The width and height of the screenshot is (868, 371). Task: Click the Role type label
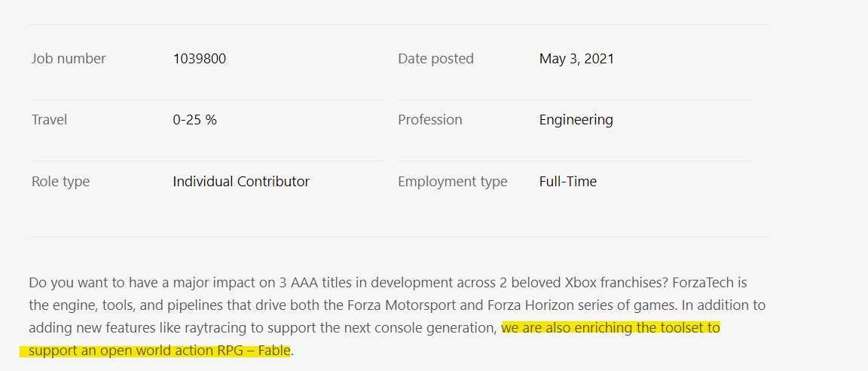click(x=60, y=182)
